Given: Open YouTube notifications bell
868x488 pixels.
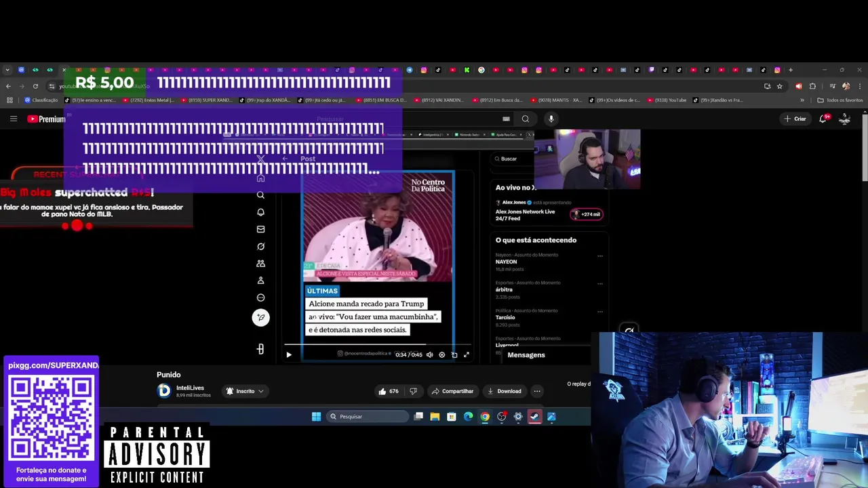Looking at the screenshot, I should coord(823,119).
